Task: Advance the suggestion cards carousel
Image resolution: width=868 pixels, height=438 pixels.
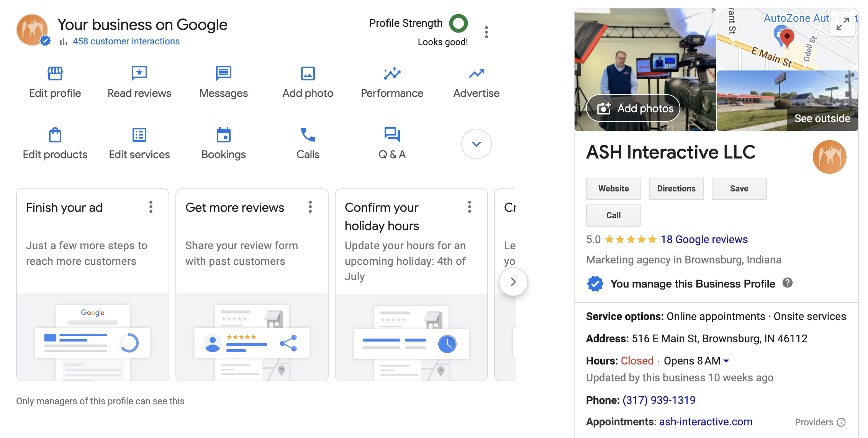Action: 513,281
